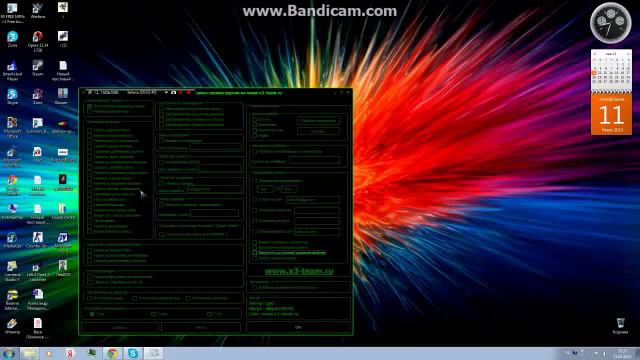This screenshot has height=360, width=640.
Task: Click the mini month calendar gadget
Action: click(611, 71)
